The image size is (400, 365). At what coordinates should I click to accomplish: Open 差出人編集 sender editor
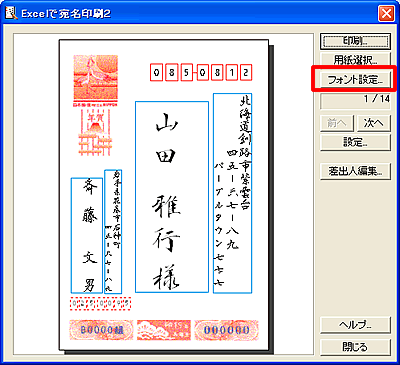tap(355, 171)
